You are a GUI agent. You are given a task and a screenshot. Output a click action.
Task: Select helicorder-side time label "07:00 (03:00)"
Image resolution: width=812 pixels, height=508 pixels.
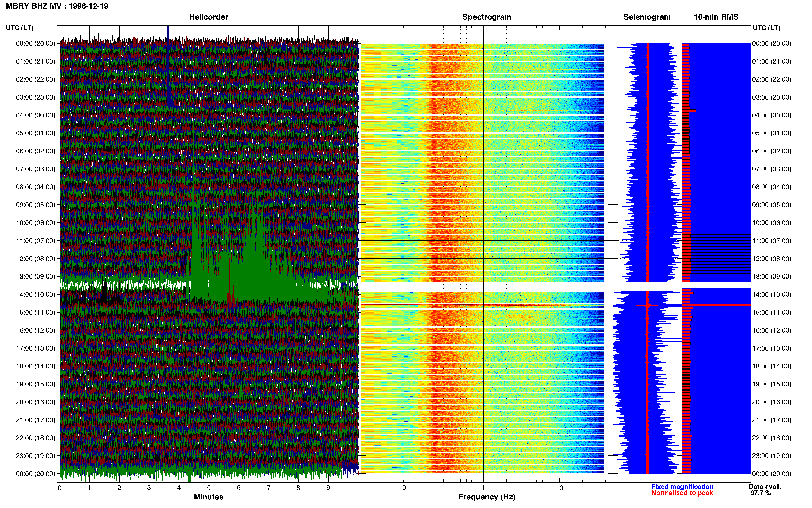36,169
